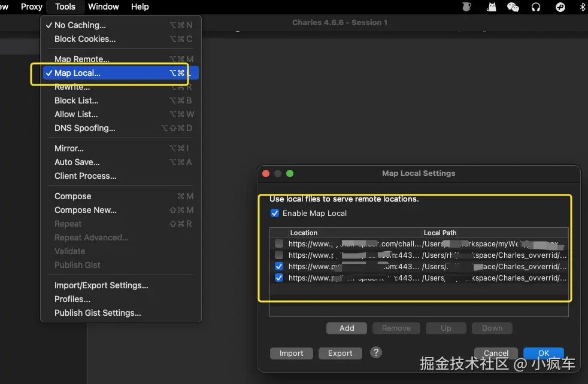Screen dimensions: 588x384
Task: Open the Proxy menu
Action: point(32,7)
